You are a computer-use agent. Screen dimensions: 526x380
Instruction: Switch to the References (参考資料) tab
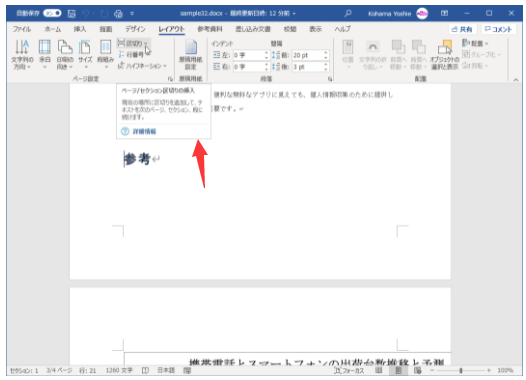click(x=210, y=29)
